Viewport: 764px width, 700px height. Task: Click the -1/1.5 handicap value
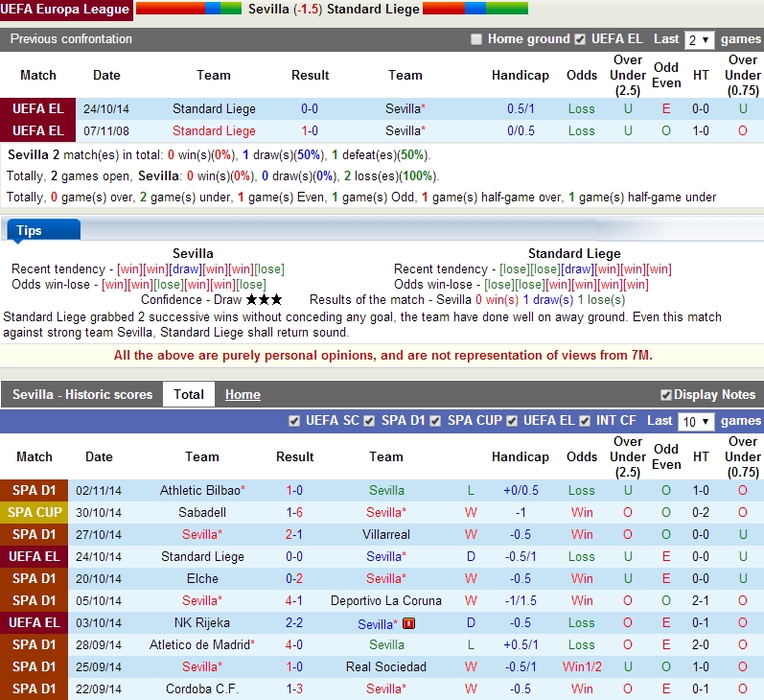tap(521, 600)
